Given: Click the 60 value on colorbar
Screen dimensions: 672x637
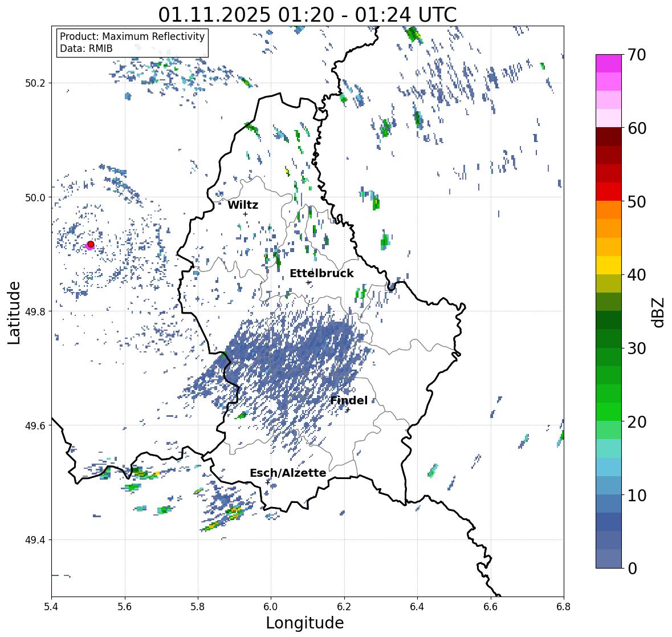Looking at the screenshot, I should pyautogui.click(x=637, y=128).
